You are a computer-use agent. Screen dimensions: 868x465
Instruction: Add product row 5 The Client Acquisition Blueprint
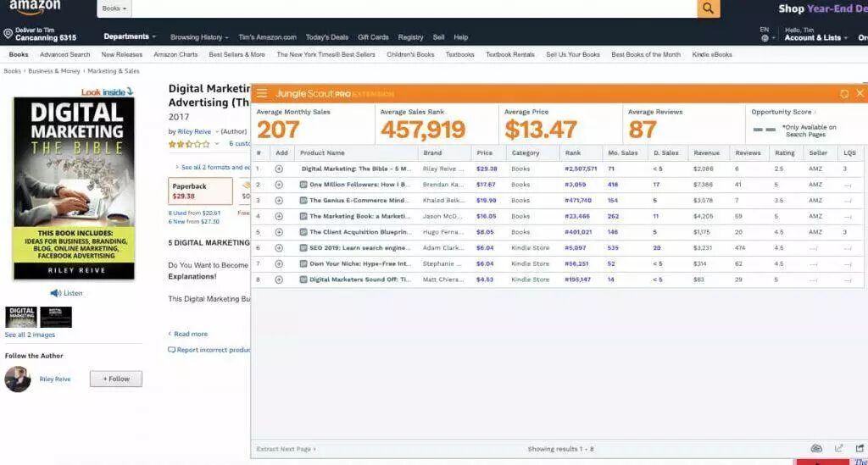click(x=279, y=232)
